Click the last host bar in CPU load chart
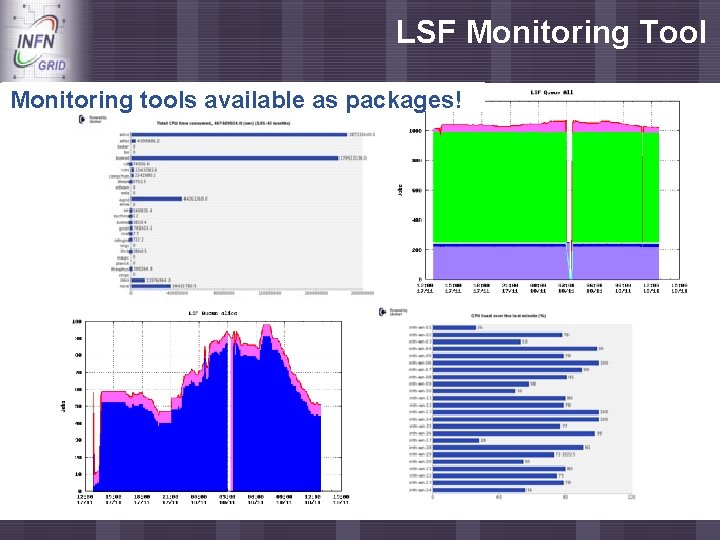The image size is (720, 540). tap(479, 490)
